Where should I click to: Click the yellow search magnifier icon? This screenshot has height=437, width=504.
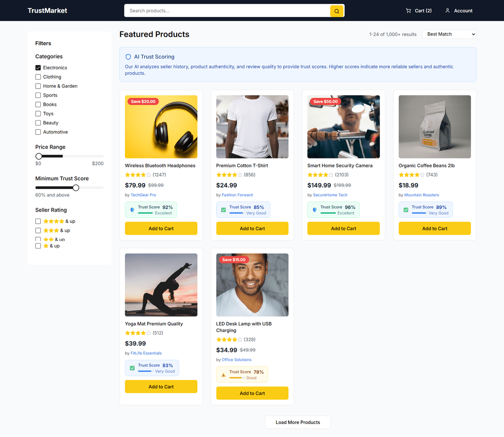point(337,11)
